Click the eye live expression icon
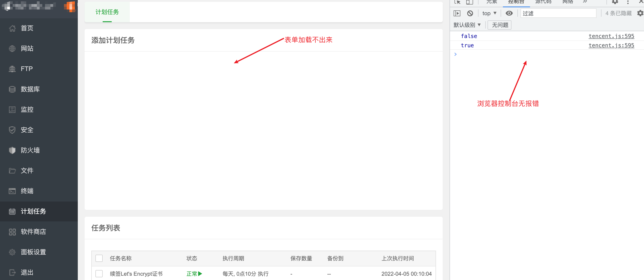 (509, 13)
